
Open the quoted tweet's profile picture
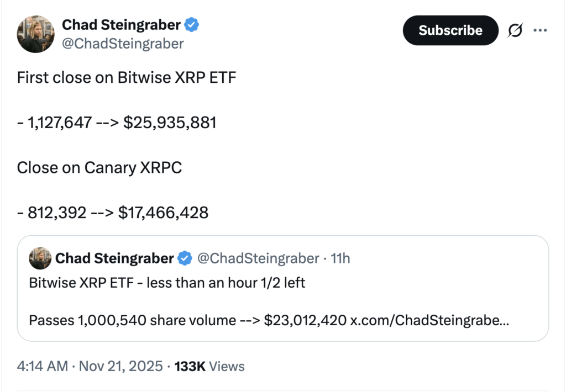tap(39, 258)
